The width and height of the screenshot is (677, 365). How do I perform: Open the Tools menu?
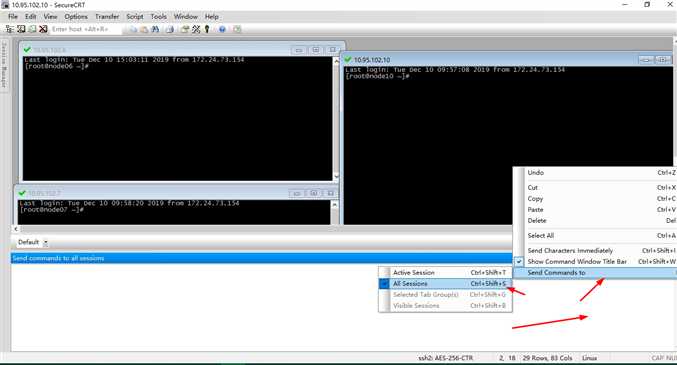coord(158,16)
